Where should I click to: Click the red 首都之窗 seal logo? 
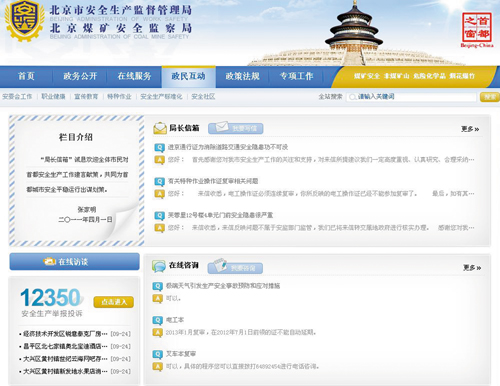477,27
